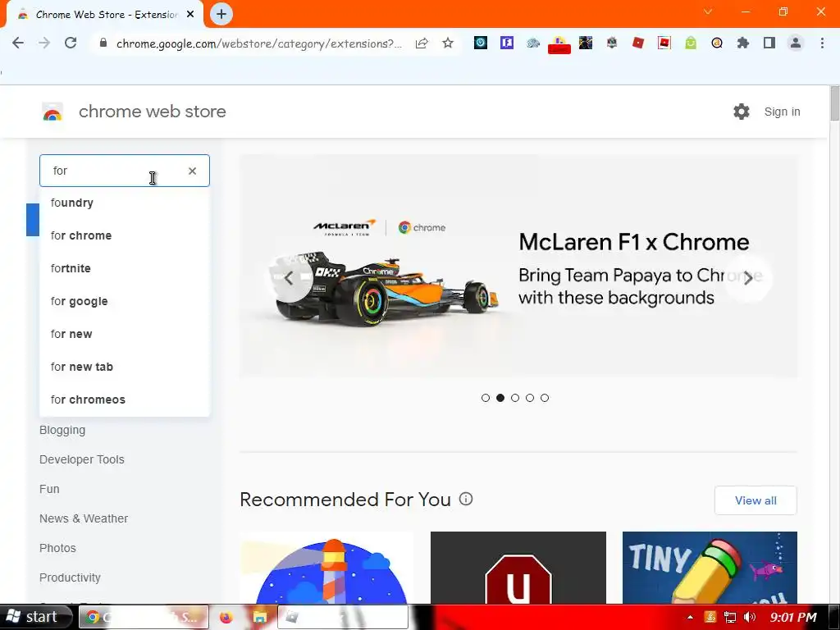Choose the 'for new tab' suggestion
Screen dimensions: 840x630
[x=125, y=367]
